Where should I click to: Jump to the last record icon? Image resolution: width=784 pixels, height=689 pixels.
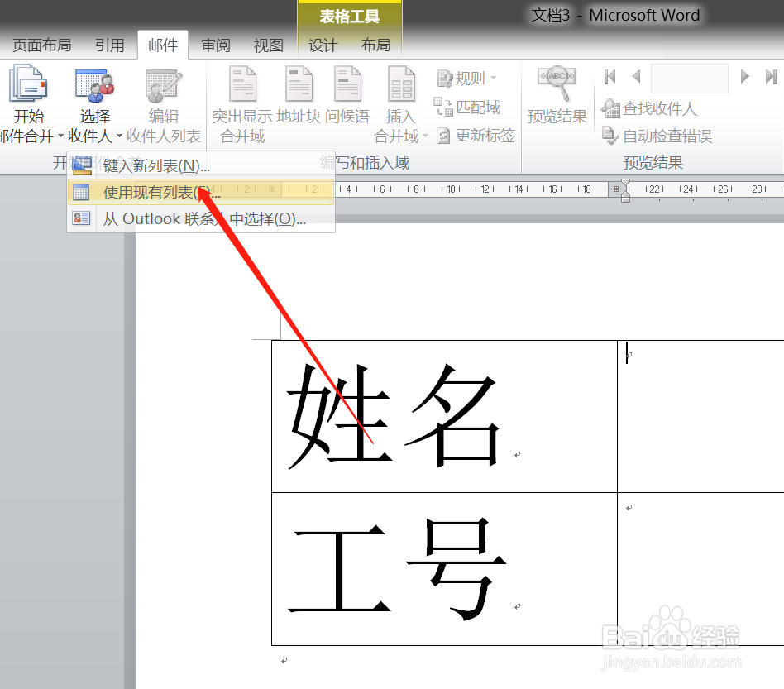click(772, 77)
